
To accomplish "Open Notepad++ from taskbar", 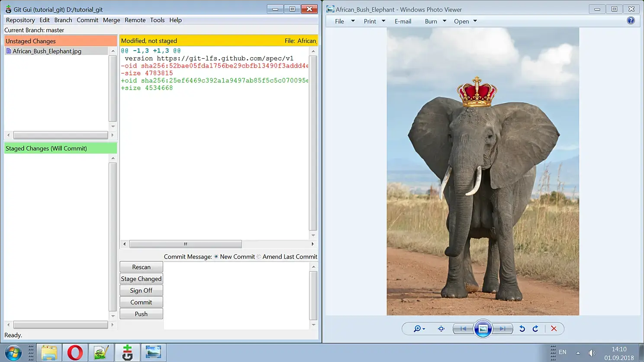I will tap(101, 353).
